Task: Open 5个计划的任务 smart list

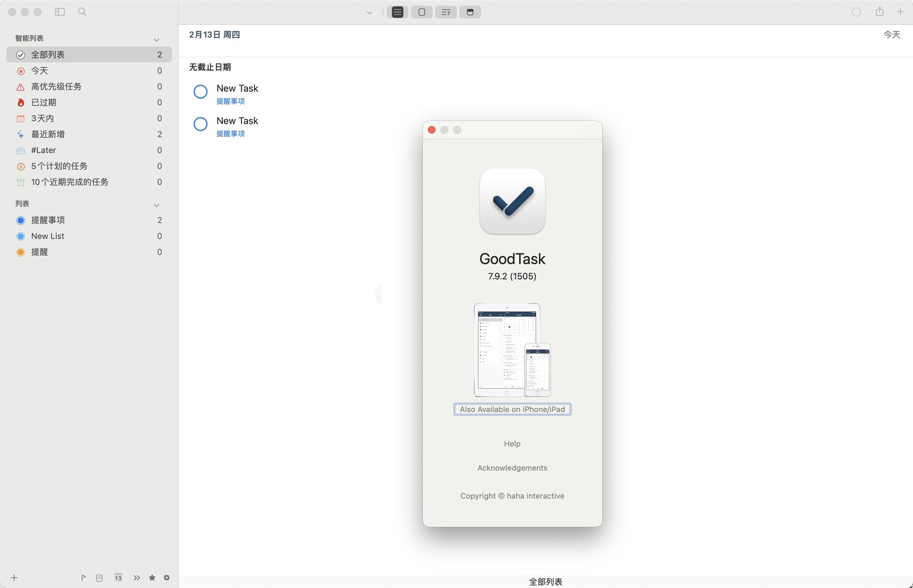Action: click(x=89, y=166)
